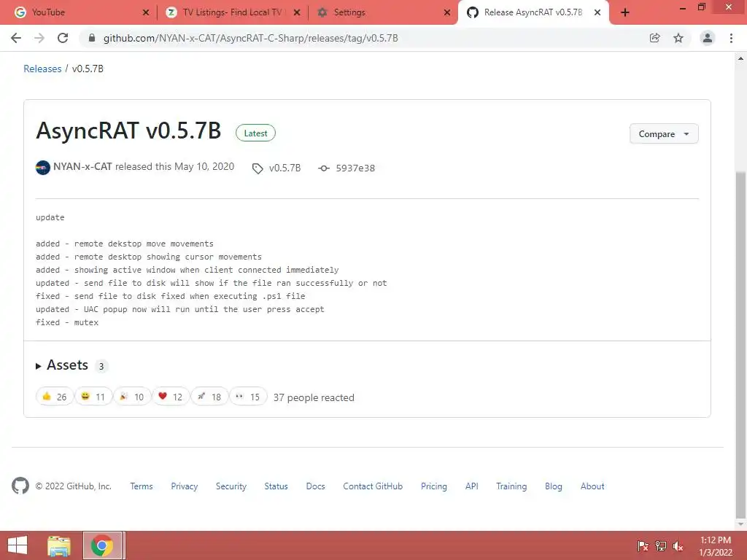Toggle the hooray party reaction 10
Image resolution: width=747 pixels, height=560 pixels.
tap(132, 397)
